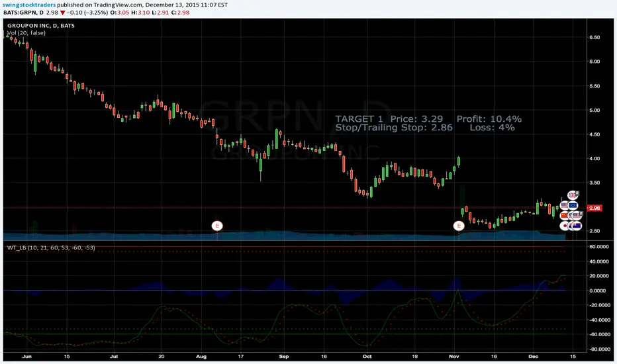Open the swingstocktraders author link
This screenshot has width=617, height=364.
[x=28, y=5]
